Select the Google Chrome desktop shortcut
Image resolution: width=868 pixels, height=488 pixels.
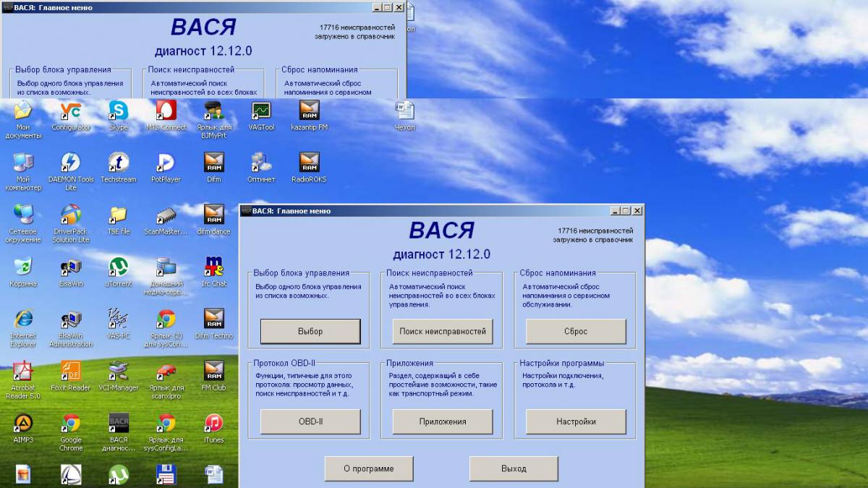(x=71, y=432)
